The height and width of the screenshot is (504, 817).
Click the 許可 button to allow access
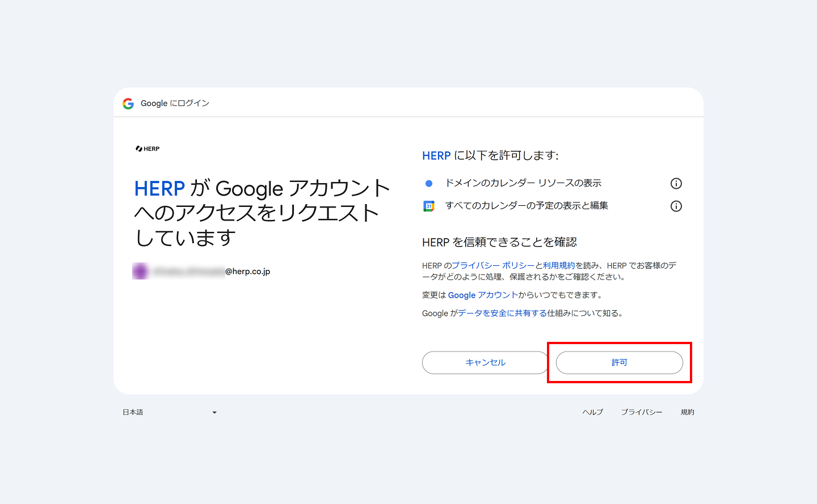pos(620,363)
